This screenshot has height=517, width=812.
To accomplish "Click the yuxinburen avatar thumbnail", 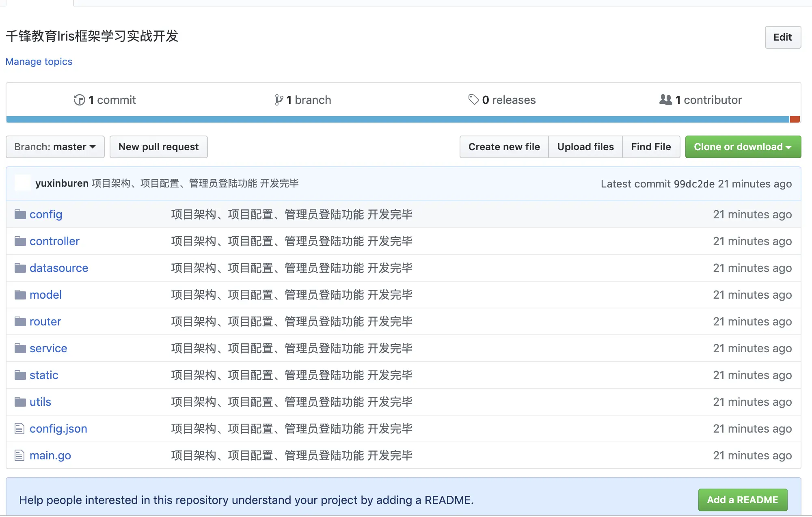I will (x=23, y=183).
